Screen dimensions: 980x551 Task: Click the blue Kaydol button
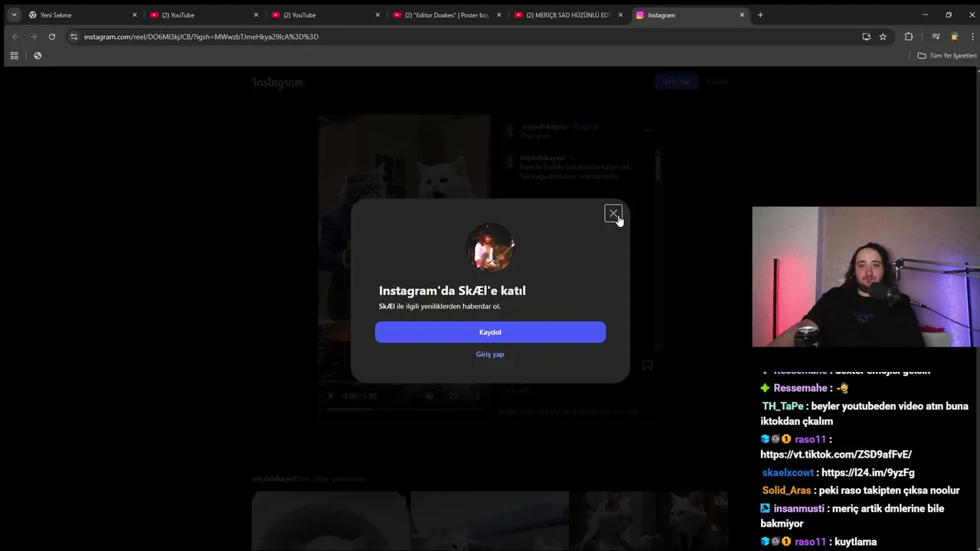point(490,332)
